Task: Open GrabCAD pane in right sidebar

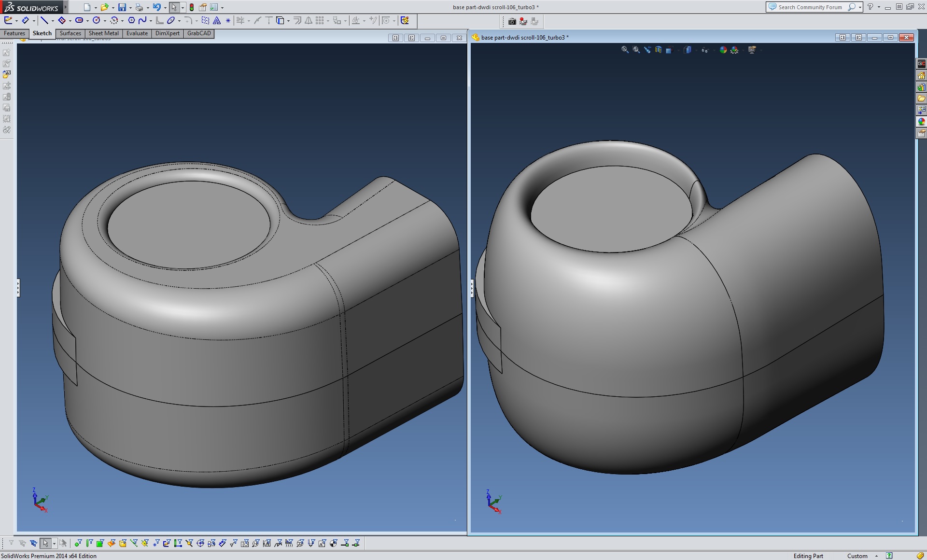Action: [x=921, y=64]
